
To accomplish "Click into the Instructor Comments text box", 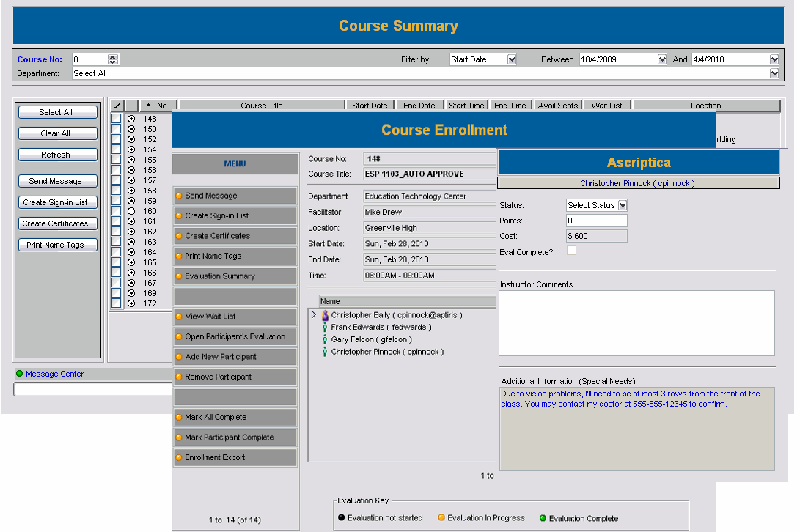I will pyautogui.click(x=636, y=322).
